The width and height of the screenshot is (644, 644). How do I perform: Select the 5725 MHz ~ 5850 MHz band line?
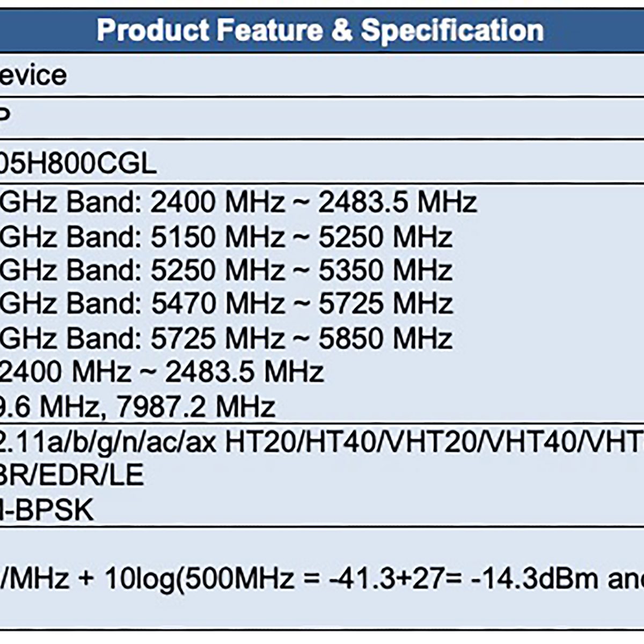tap(226, 338)
